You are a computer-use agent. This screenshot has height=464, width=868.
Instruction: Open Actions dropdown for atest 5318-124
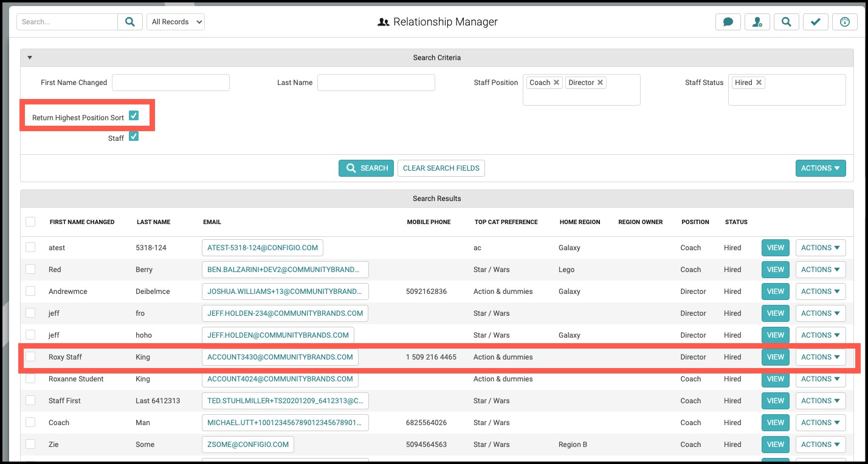pos(821,248)
